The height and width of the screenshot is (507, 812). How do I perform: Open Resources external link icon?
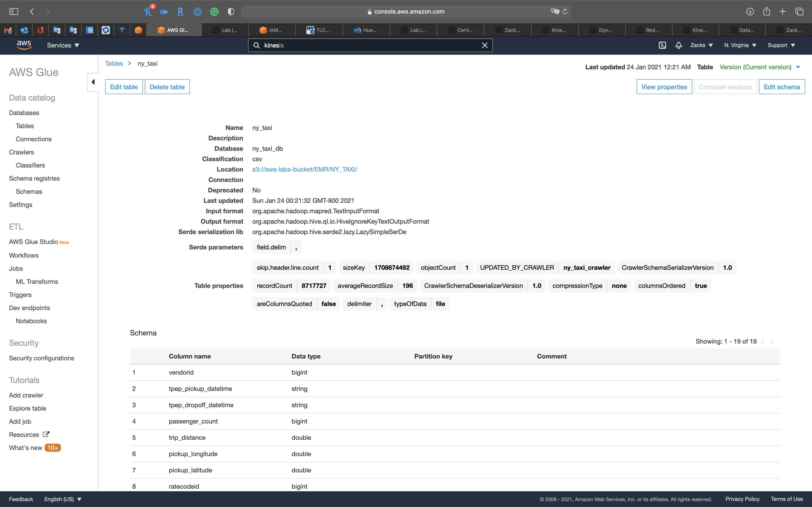(x=46, y=434)
